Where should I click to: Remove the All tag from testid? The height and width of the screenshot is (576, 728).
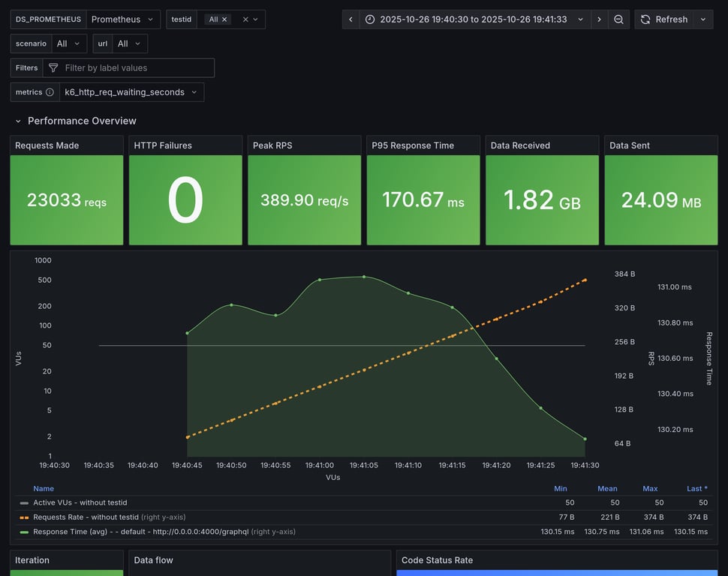[224, 19]
